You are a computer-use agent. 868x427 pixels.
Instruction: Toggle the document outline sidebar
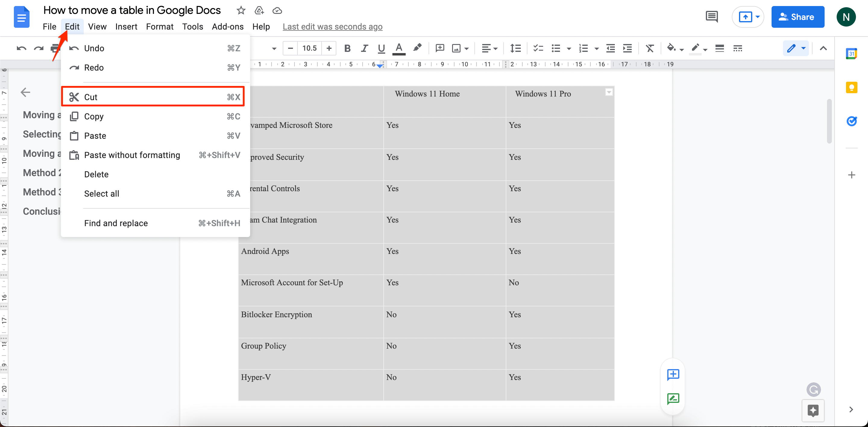pyautogui.click(x=26, y=93)
